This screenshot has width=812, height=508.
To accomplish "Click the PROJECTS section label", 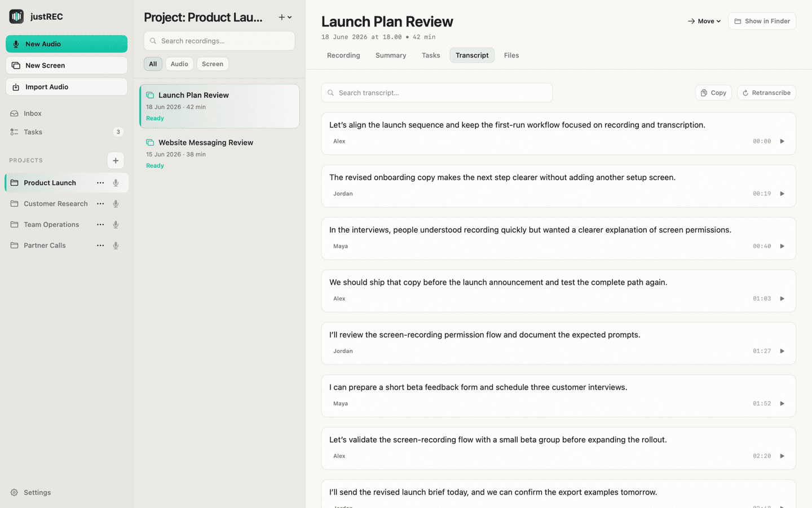I will [26, 160].
